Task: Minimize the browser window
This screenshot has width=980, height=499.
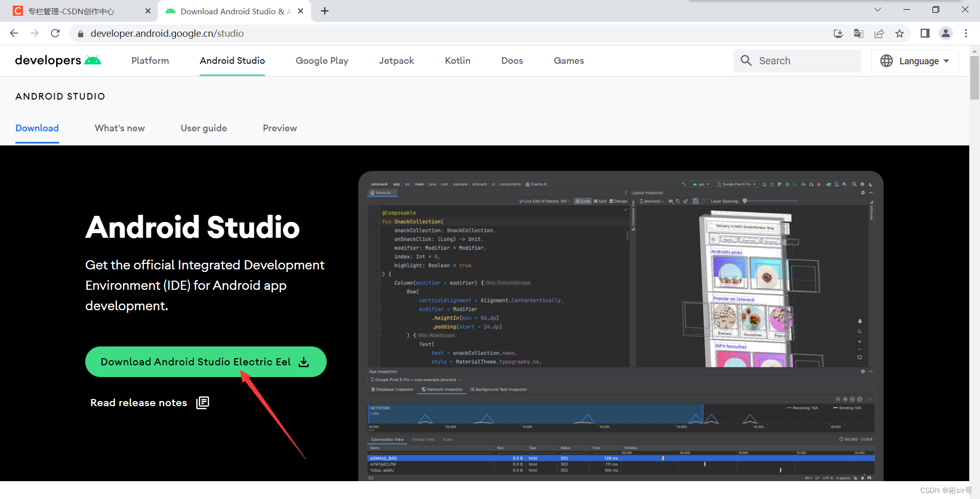Action: [x=906, y=10]
